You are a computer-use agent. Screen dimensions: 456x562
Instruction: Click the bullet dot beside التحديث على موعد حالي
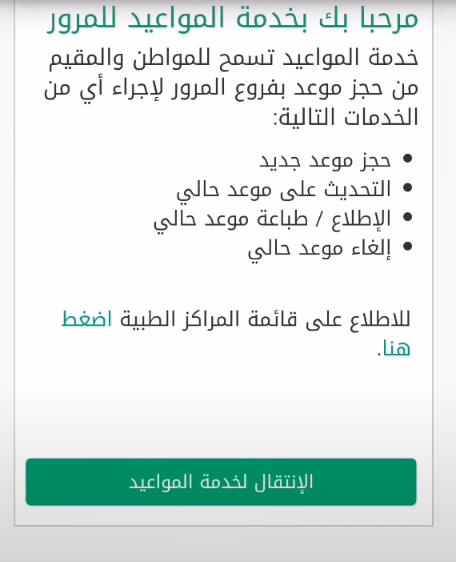(x=407, y=188)
